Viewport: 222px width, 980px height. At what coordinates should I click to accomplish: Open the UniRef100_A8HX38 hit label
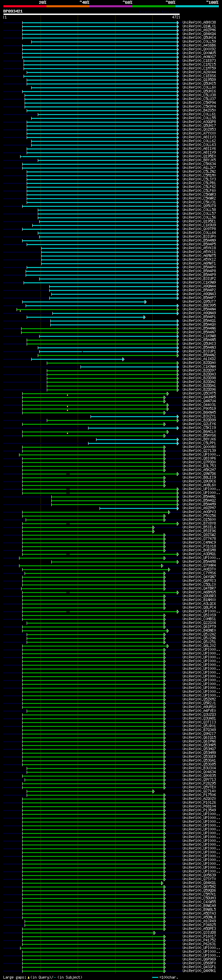tap(199, 23)
